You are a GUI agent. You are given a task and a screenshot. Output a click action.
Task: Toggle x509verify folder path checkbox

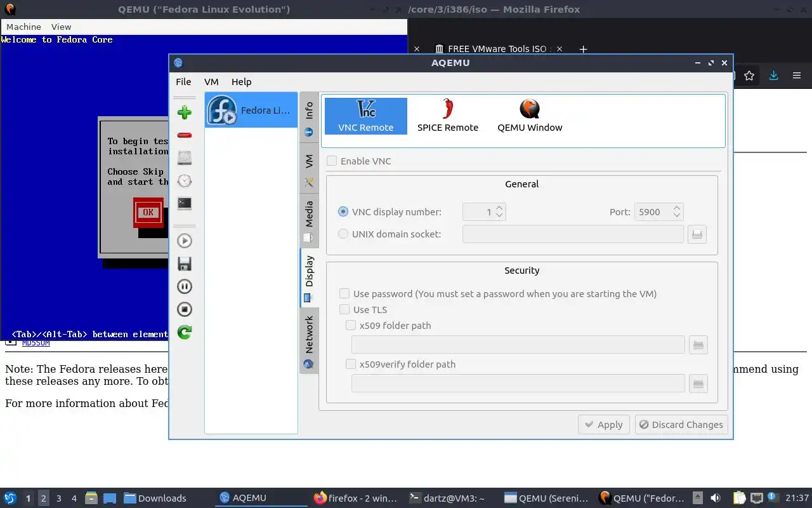pyautogui.click(x=351, y=364)
